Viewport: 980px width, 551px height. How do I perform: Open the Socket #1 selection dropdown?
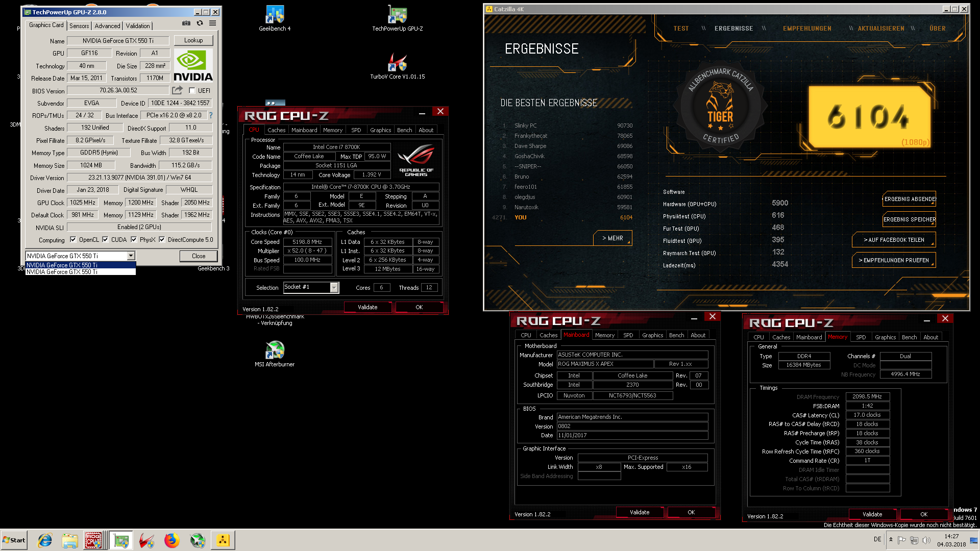pyautogui.click(x=334, y=287)
